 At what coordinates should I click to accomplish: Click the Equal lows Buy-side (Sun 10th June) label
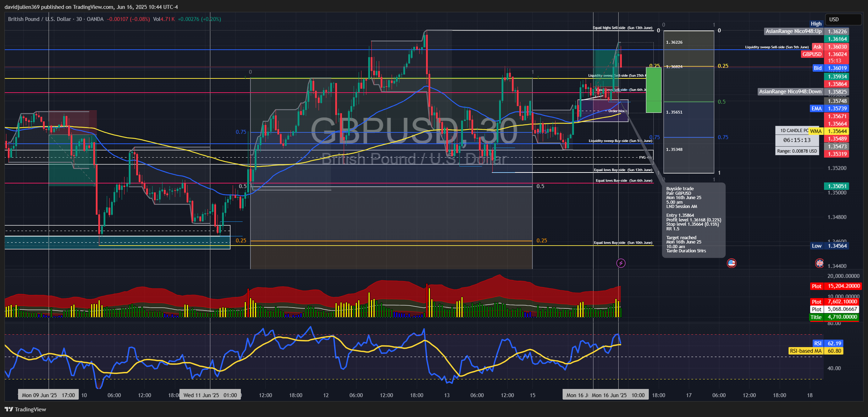pos(623,243)
